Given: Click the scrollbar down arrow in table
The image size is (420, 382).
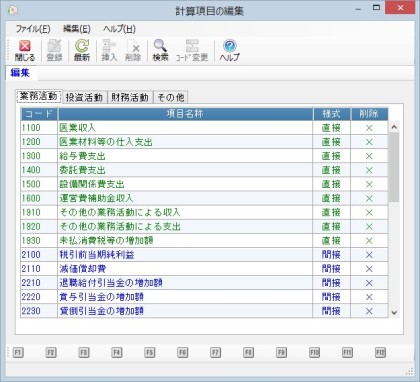Looking at the screenshot, I should [x=394, y=312].
